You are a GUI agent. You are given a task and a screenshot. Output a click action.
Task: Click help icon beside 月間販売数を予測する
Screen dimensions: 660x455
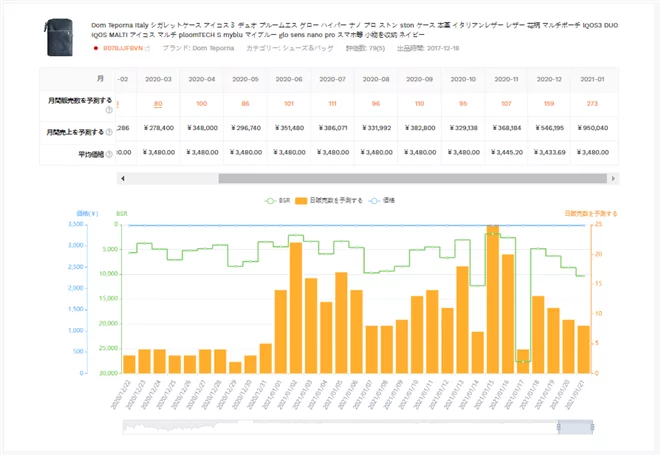109,111
